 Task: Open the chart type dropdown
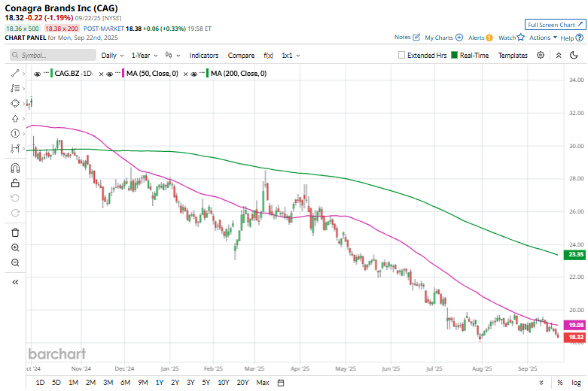(x=172, y=56)
